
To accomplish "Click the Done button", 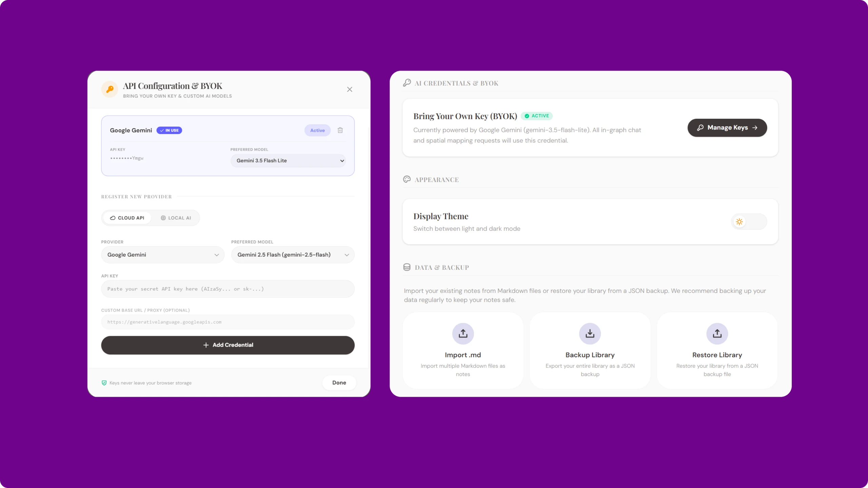I will 339,383.
